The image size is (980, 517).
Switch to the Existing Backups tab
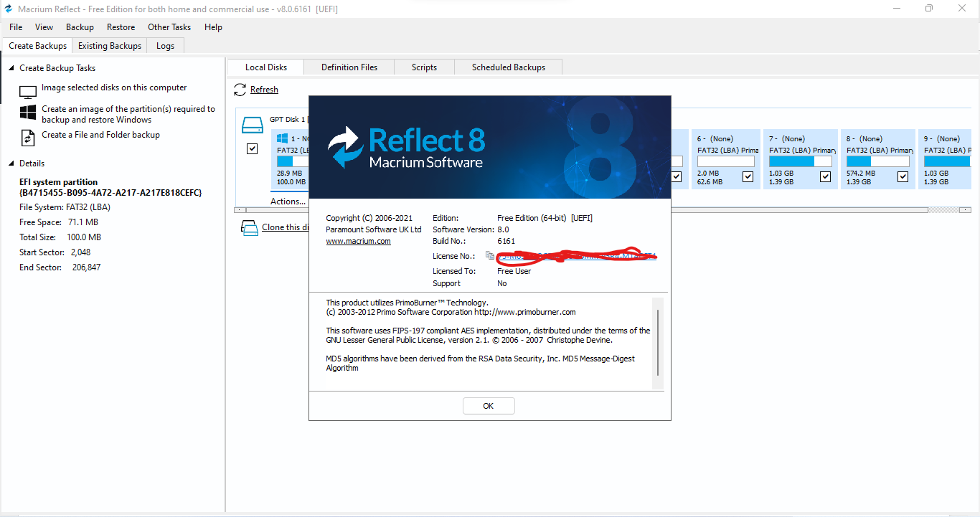click(x=110, y=46)
